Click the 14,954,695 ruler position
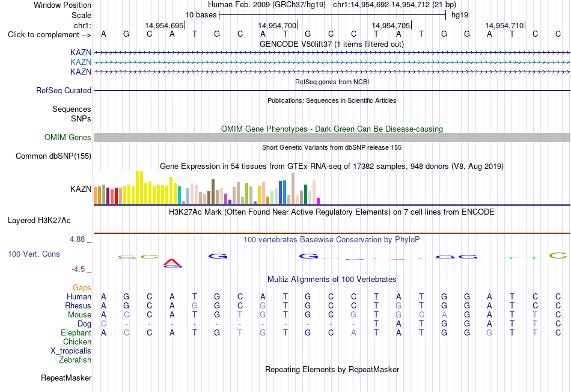 (x=164, y=25)
